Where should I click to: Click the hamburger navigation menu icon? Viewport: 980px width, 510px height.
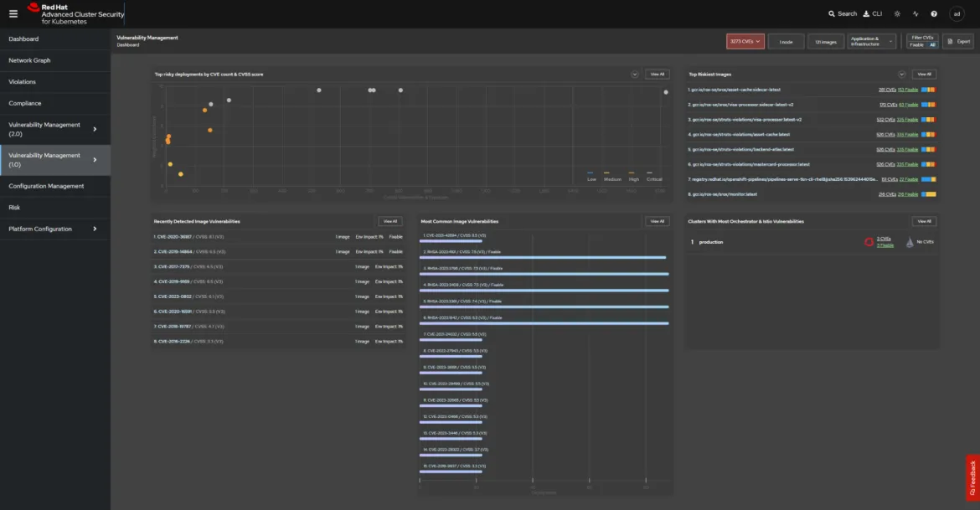coord(12,13)
